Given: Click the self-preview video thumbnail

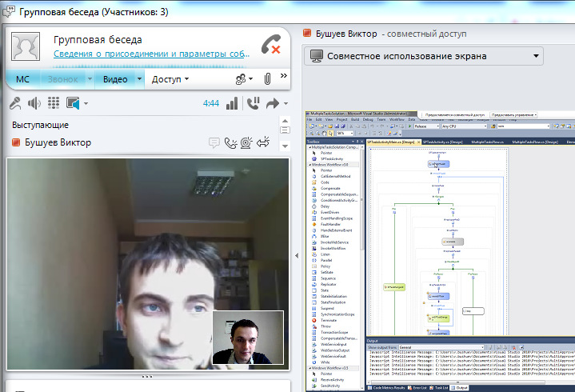Looking at the screenshot, I should (248, 338).
